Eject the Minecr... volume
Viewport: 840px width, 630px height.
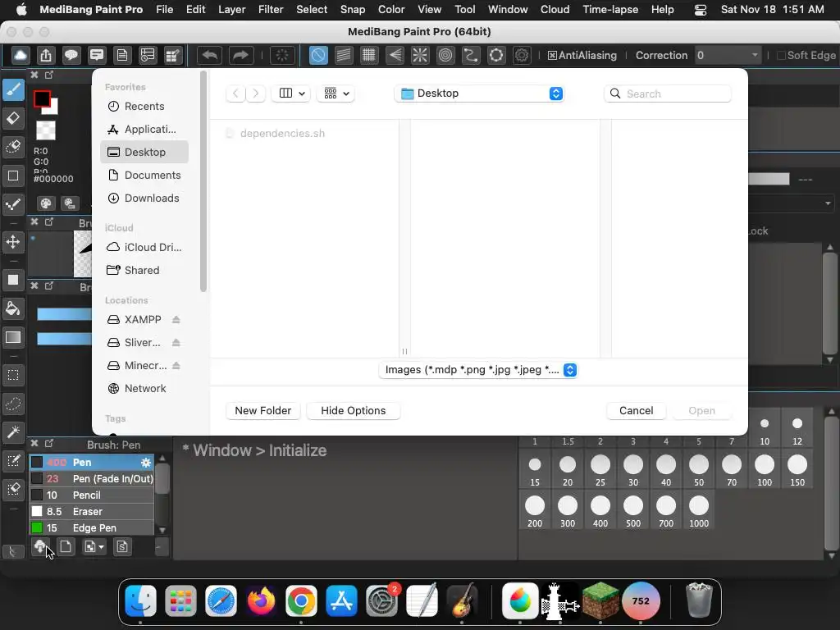click(176, 366)
